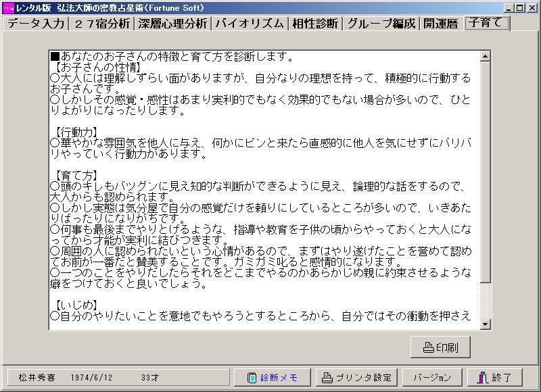Click the line starting ○しかしその感覚・感性は
This screenshot has width=541, height=392.
pos(260,99)
